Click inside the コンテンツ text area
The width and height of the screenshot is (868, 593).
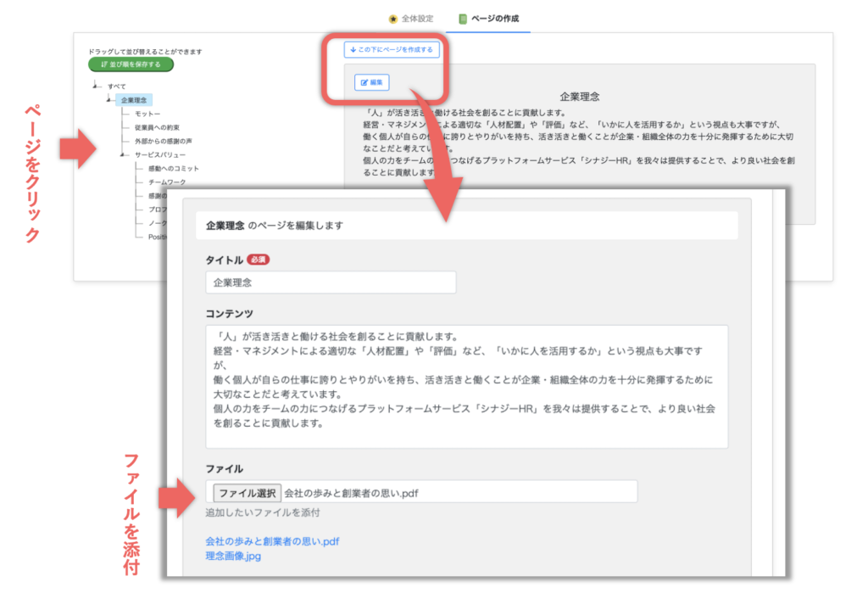coord(466,386)
